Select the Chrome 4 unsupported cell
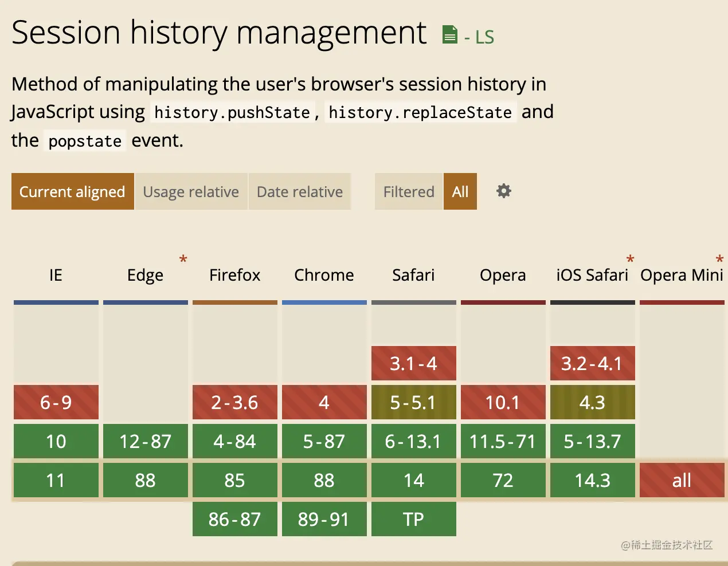 [x=324, y=402]
